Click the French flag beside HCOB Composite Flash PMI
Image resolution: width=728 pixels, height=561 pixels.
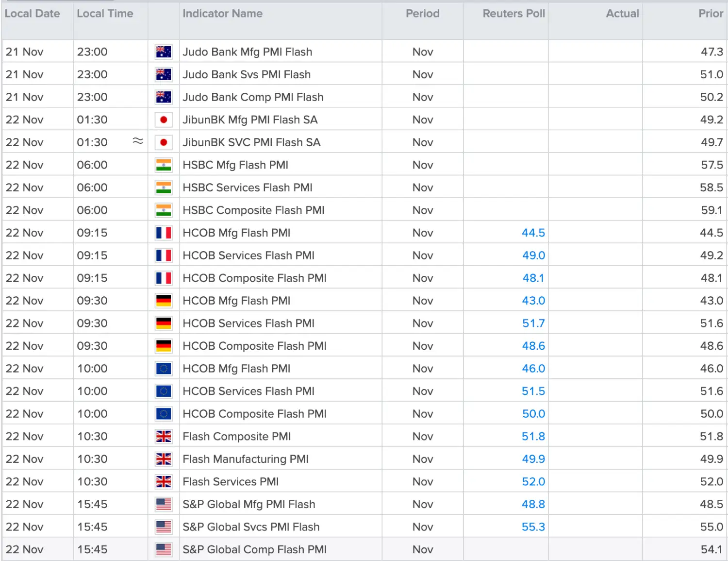pos(164,278)
